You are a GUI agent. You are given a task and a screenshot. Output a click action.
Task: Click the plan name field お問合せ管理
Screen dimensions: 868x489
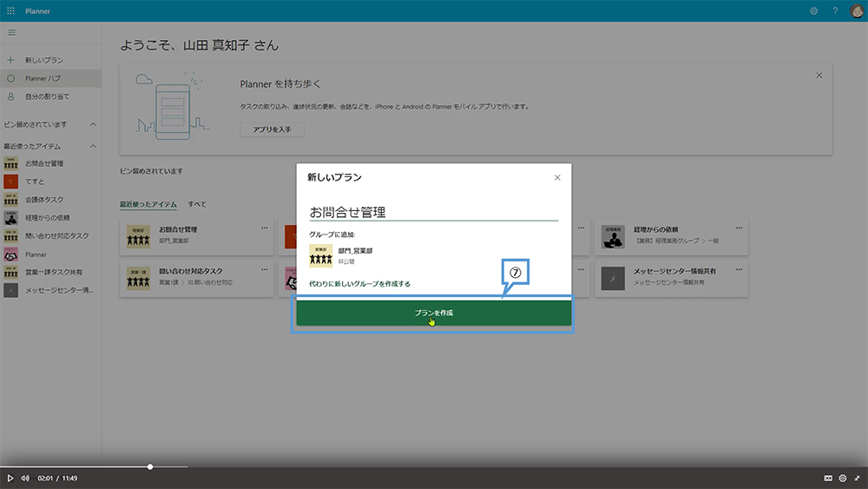click(433, 212)
